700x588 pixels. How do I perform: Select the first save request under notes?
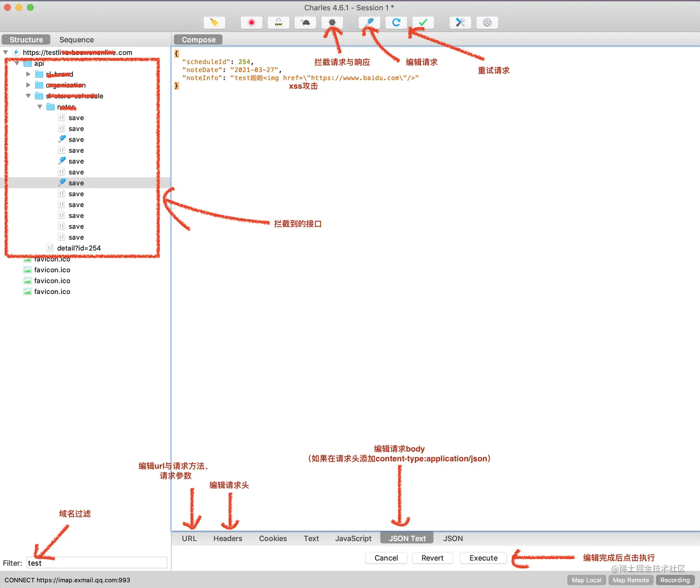(x=76, y=118)
